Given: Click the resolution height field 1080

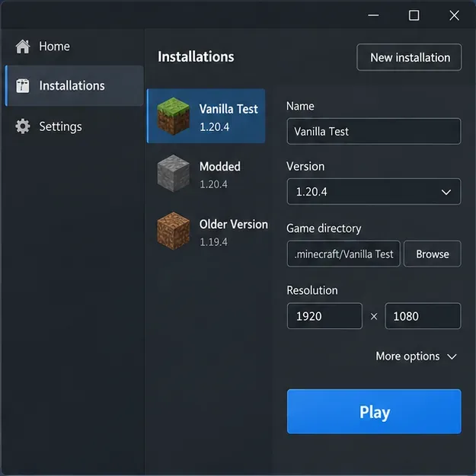Looking at the screenshot, I should tap(423, 316).
